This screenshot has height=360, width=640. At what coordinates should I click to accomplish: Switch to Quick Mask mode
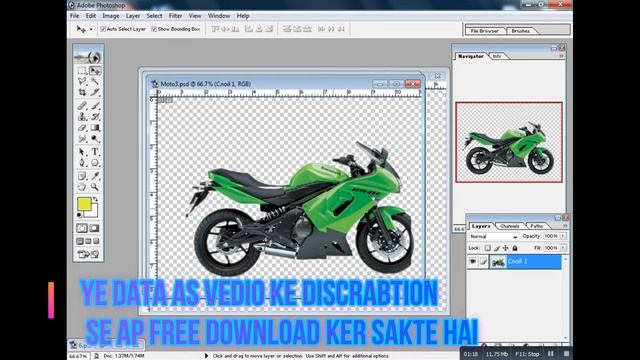(x=94, y=228)
